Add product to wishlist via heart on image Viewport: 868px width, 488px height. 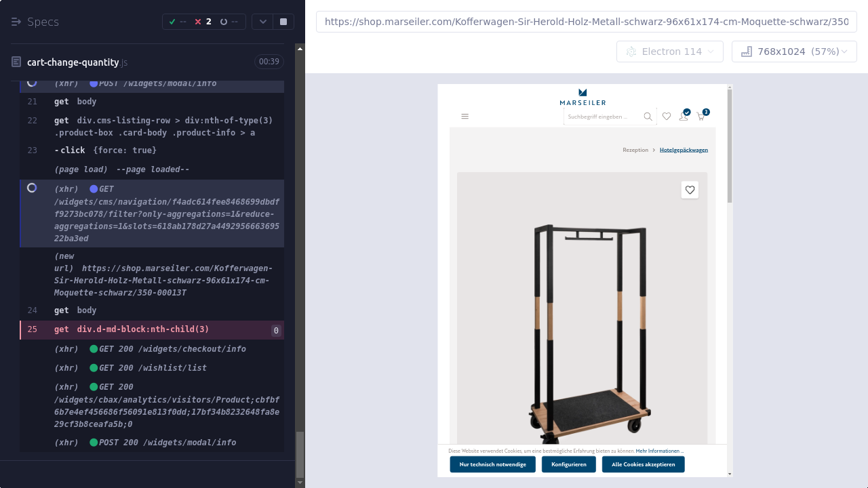pyautogui.click(x=690, y=190)
